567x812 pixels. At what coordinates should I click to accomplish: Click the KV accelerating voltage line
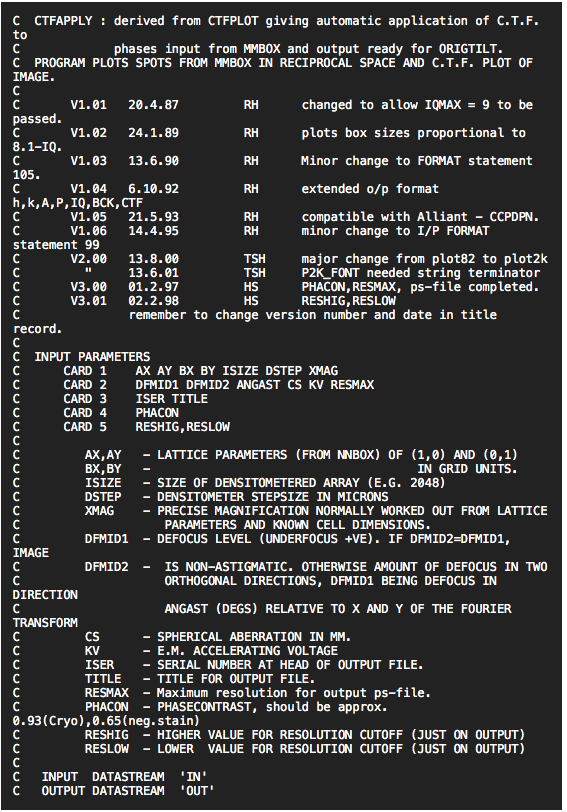(211, 650)
